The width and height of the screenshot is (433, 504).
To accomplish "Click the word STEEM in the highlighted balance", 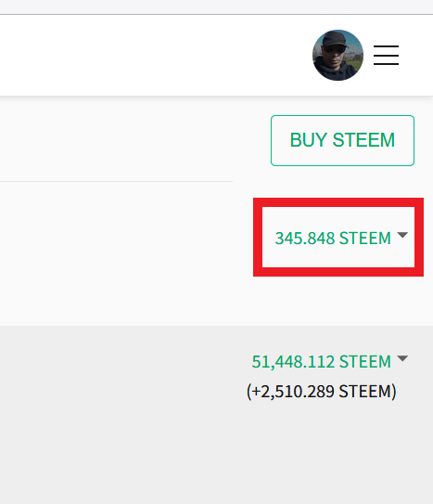I will tap(365, 239).
